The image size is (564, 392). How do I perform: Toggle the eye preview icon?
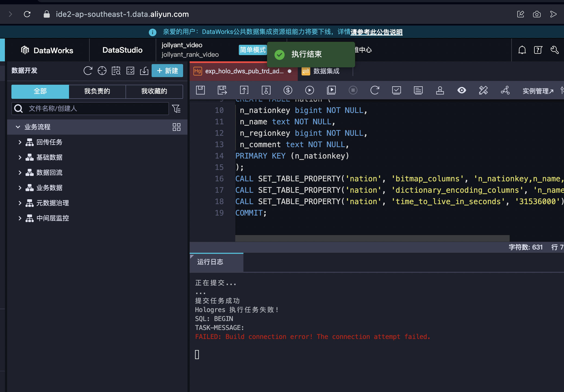pyautogui.click(x=462, y=90)
